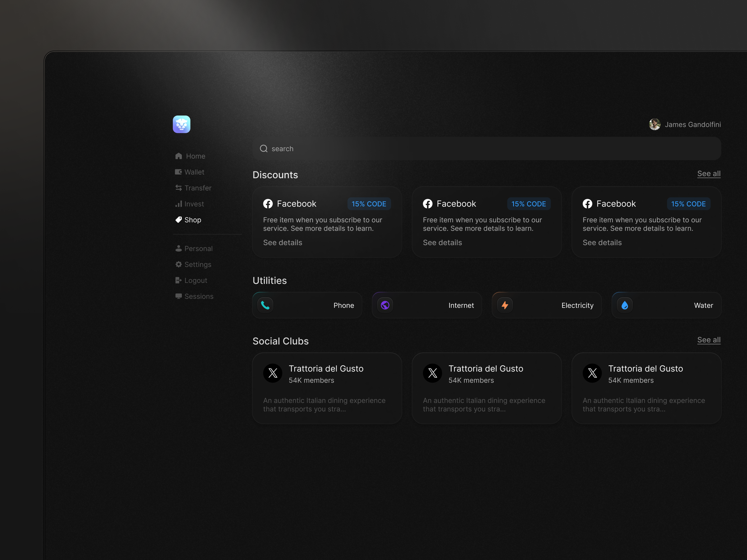
Task: Click the 15% CODE badge on third card
Action: (688, 203)
